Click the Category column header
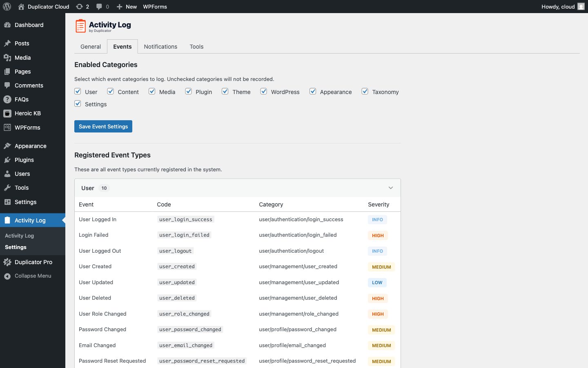Image resolution: width=588 pixels, height=368 pixels. [x=271, y=204]
